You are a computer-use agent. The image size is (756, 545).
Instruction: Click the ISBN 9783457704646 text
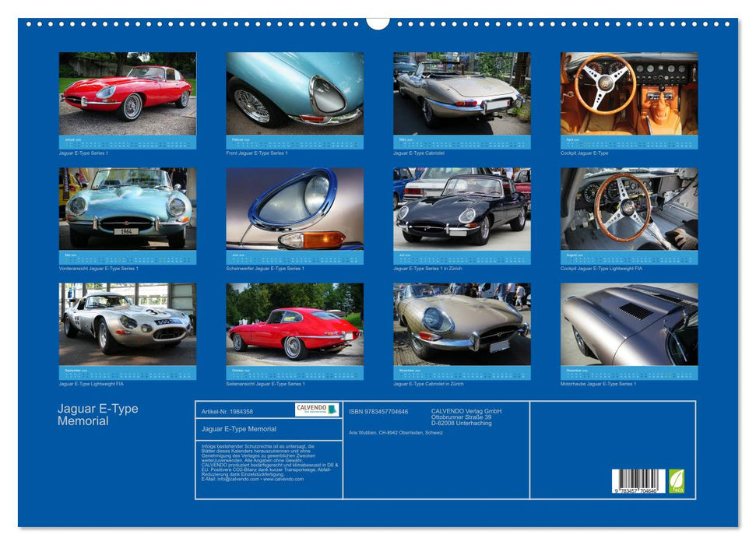[378, 411]
